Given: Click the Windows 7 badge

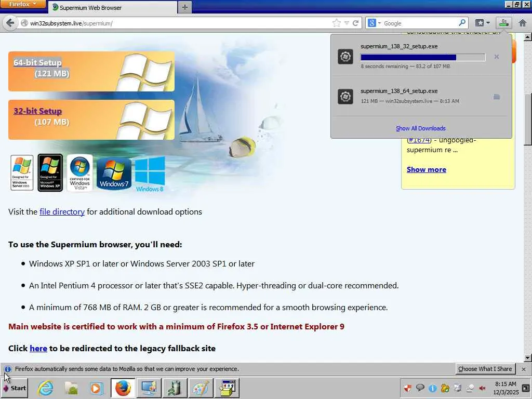Looking at the screenshot, I should (114, 174).
